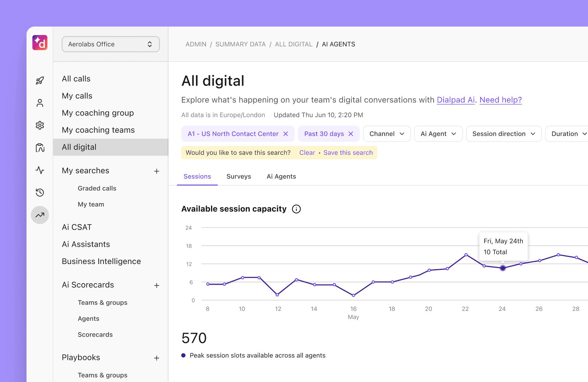Switch to the Surveys tab
This screenshot has width=588, height=382.
pyautogui.click(x=239, y=177)
